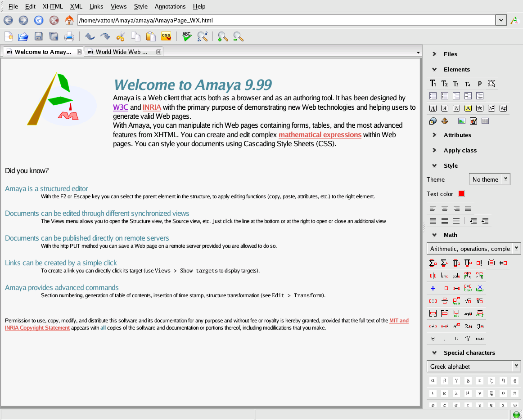Insert the Greek letter alpha
Viewport: 523px width, 420px height.
[433, 381]
